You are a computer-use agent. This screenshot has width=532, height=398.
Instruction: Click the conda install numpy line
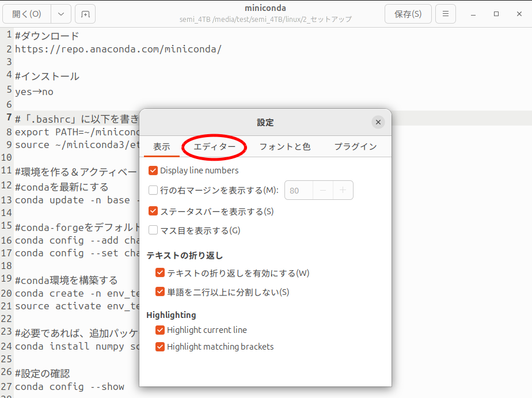tap(77, 346)
